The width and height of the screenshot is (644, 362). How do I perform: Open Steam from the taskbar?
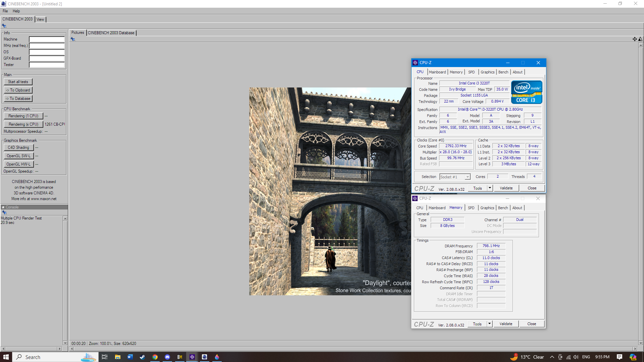142,357
